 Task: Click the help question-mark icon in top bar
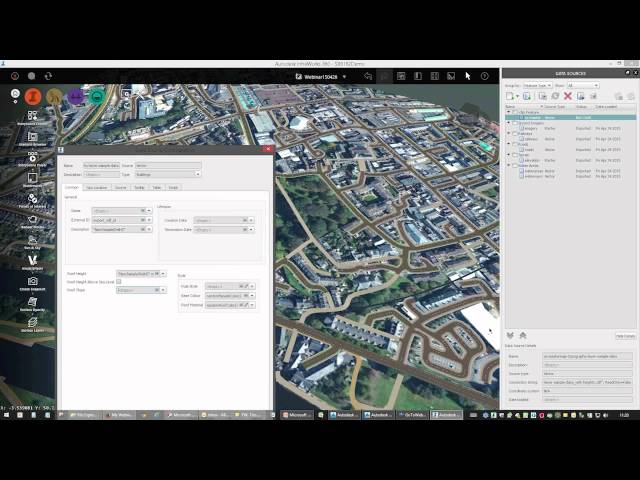[x=484, y=76]
